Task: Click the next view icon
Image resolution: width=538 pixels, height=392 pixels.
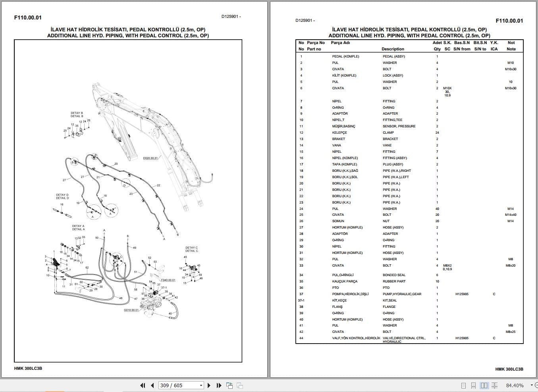Action: [239, 385]
